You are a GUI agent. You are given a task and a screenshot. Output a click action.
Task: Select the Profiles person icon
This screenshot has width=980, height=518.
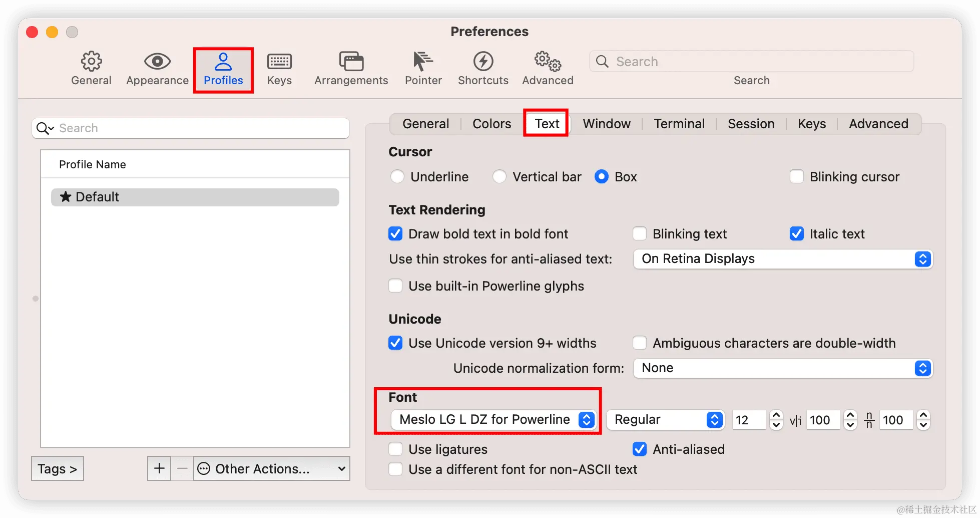223,62
